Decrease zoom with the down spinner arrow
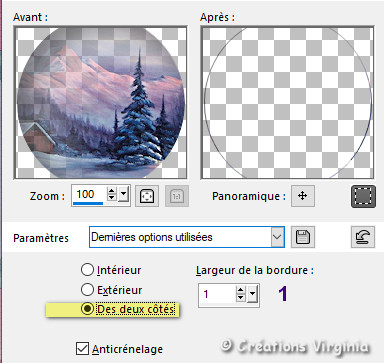This screenshot has width=384, height=363. [x=112, y=197]
